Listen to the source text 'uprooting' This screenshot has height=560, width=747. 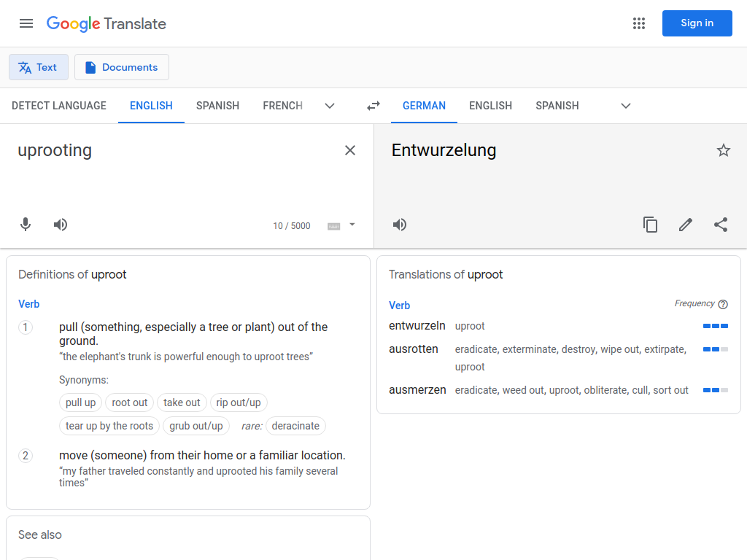click(61, 225)
